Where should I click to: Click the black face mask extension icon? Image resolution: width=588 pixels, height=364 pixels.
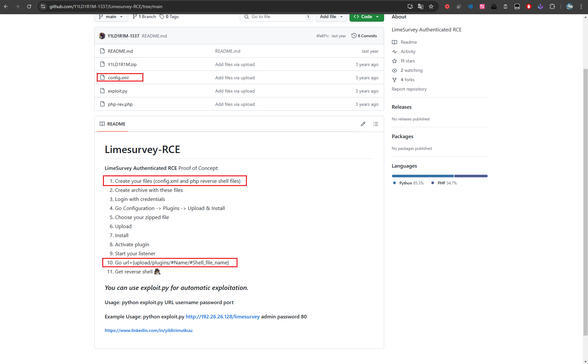517,6
